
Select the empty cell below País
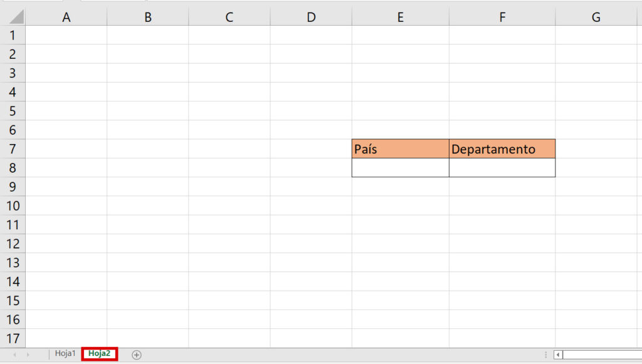[400, 168]
